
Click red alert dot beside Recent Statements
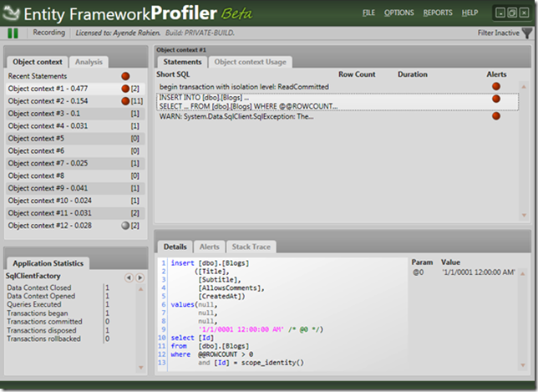click(x=125, y=76)
